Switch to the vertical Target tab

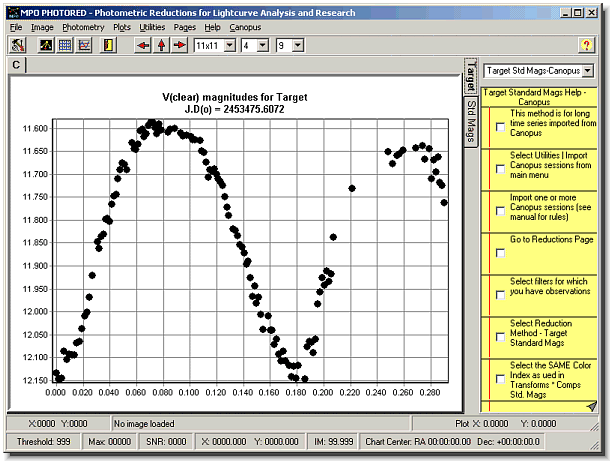[x=471, y=77]
